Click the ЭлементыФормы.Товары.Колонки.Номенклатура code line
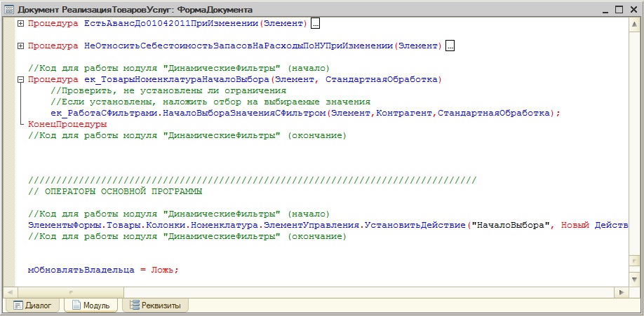 coord(328,226)
